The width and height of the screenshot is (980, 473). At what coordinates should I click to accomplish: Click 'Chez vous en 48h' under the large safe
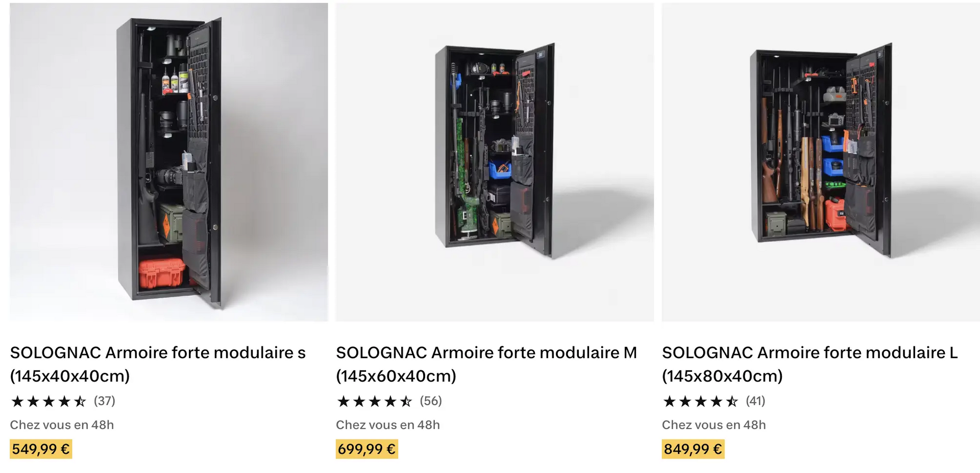point(714,424)
